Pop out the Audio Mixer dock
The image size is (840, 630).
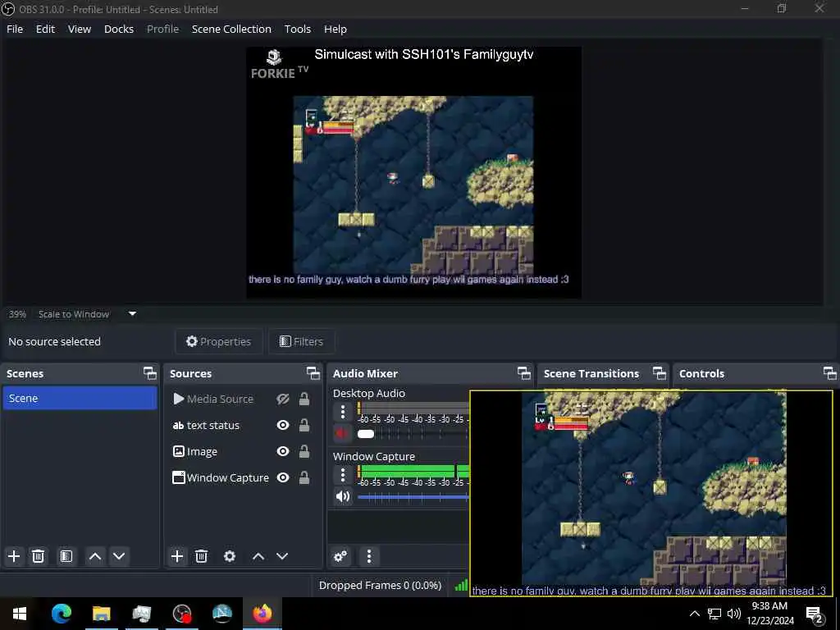(524, 373)
